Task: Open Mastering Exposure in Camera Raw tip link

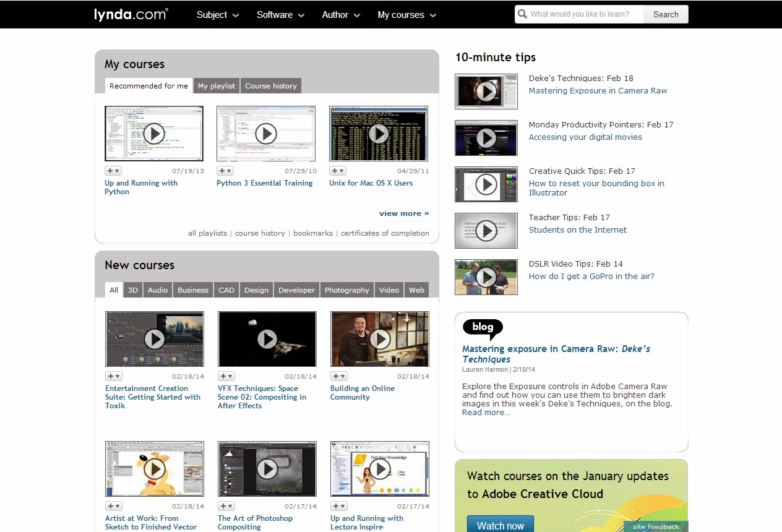Action: pos(598,91)
